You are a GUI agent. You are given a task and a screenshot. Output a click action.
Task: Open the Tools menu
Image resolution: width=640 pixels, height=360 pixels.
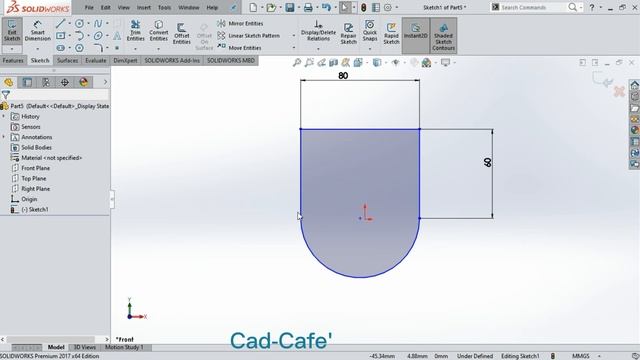click(x=164, y=7)
